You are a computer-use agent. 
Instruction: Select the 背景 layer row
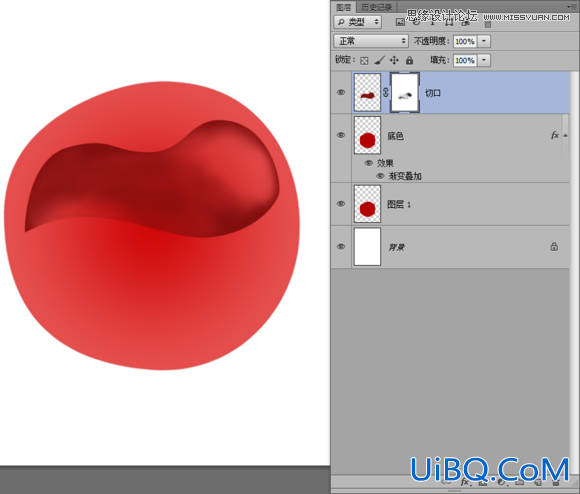click(x=450, y=247)
